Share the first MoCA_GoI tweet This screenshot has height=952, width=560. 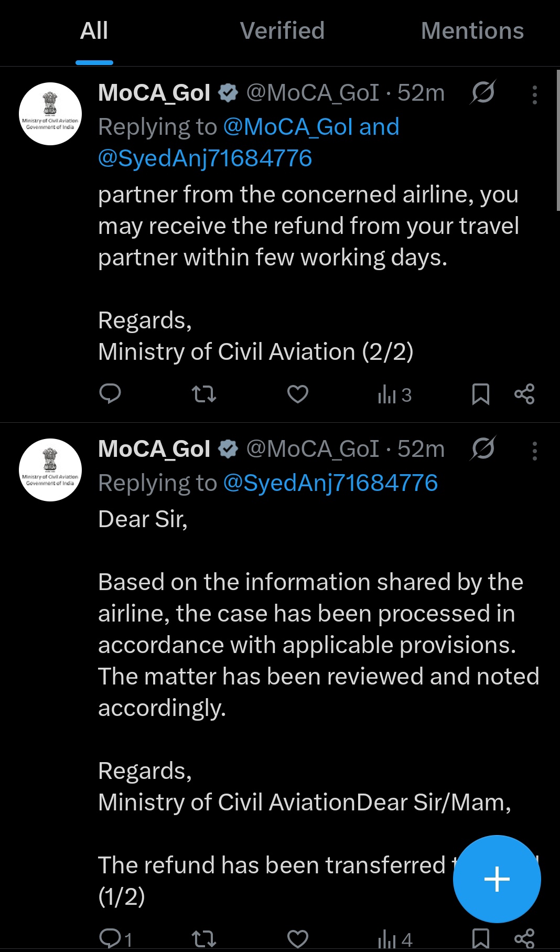pyautogui.click(x=524, y=394)
